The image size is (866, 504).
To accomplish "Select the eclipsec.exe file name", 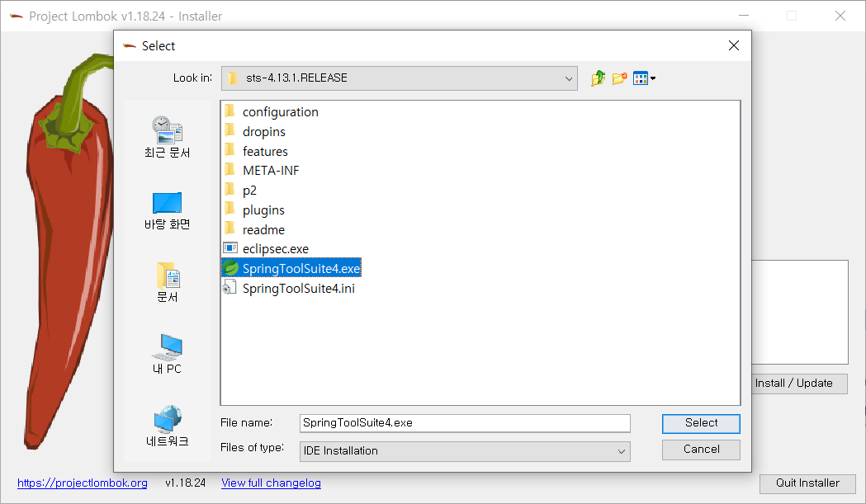I will coord(276,249).
